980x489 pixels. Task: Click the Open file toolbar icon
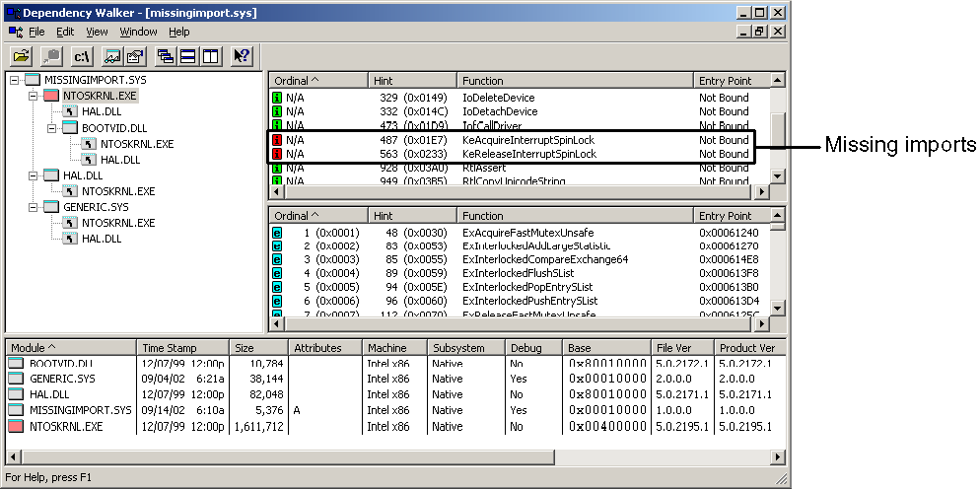point(21,56)
